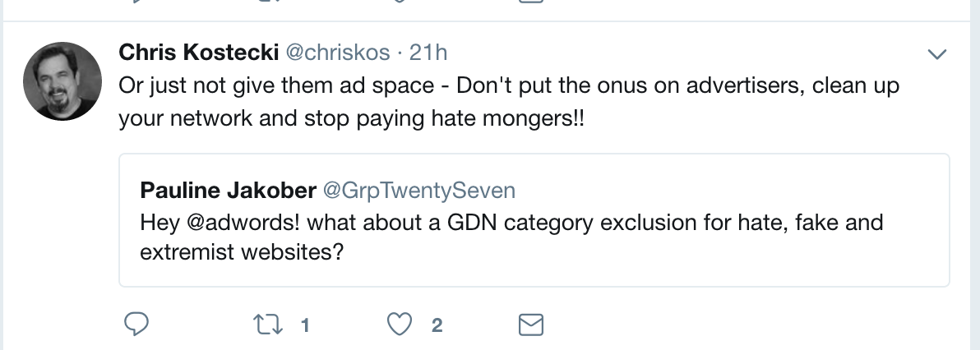
Task: Send tweet via Direct Message envelope icon
Action: pos(532,325)
